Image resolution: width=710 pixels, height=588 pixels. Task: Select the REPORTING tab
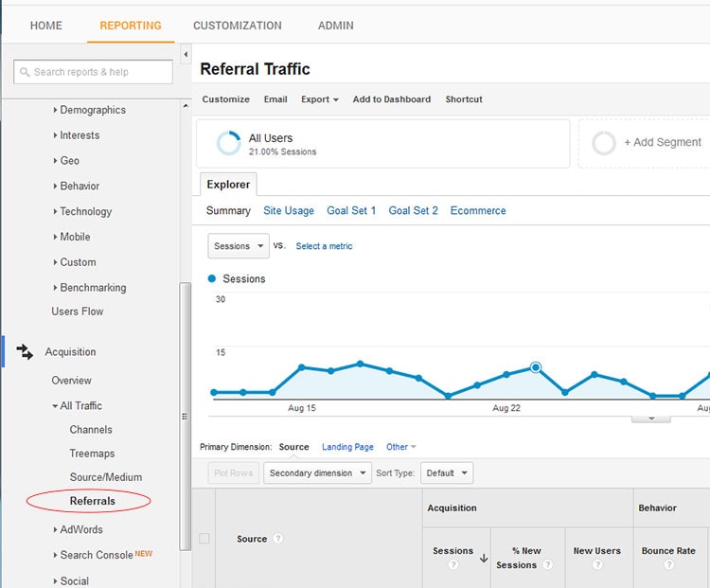coord(131,26)
